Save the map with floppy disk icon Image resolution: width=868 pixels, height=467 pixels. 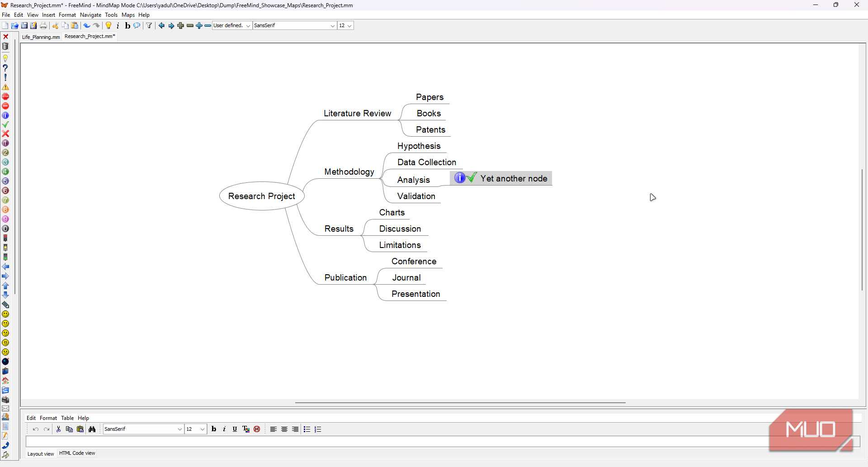click(x=24, y=26)
